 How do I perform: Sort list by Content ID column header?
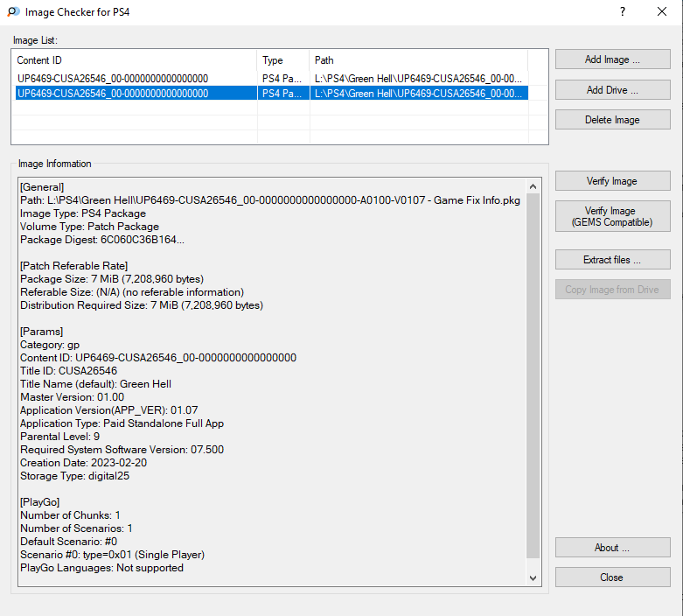click(136, 60)
